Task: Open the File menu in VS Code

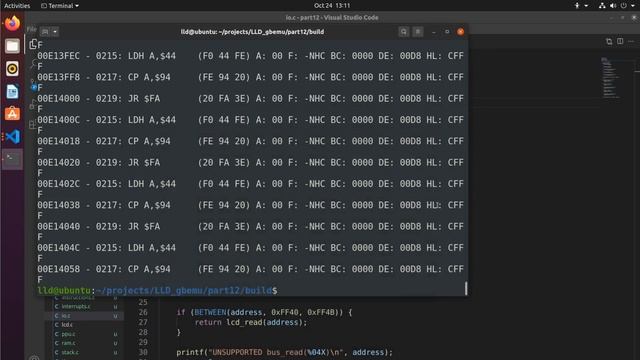Action: (x=31, y=29)
